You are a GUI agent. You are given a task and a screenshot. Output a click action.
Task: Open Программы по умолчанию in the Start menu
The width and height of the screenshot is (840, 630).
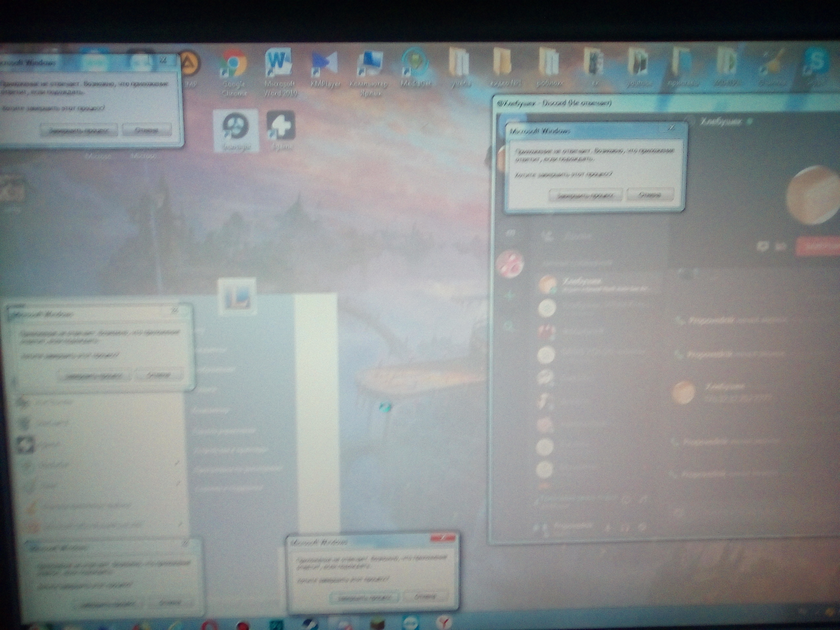pyautogui.click(x=239, y=469)
